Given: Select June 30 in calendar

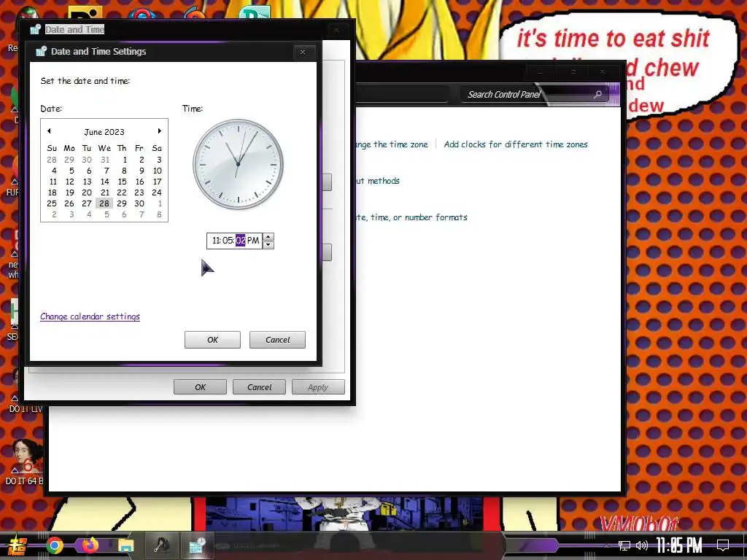Looking at the screenshot, I should [139, 203].
